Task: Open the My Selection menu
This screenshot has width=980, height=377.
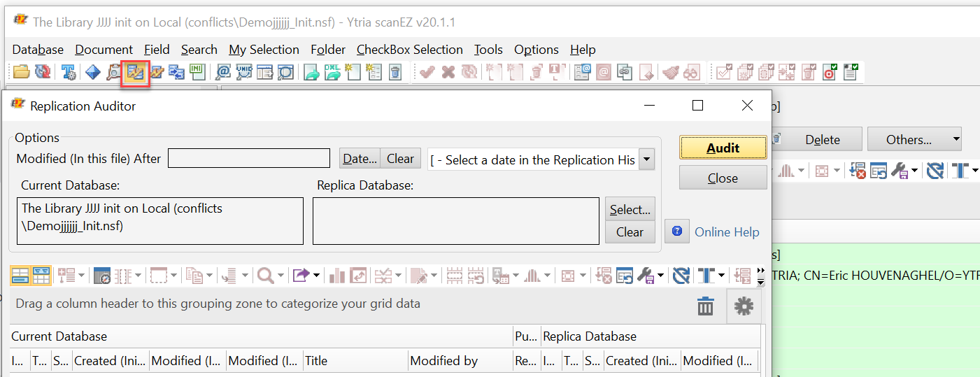Action: click(x=264, y=50)
